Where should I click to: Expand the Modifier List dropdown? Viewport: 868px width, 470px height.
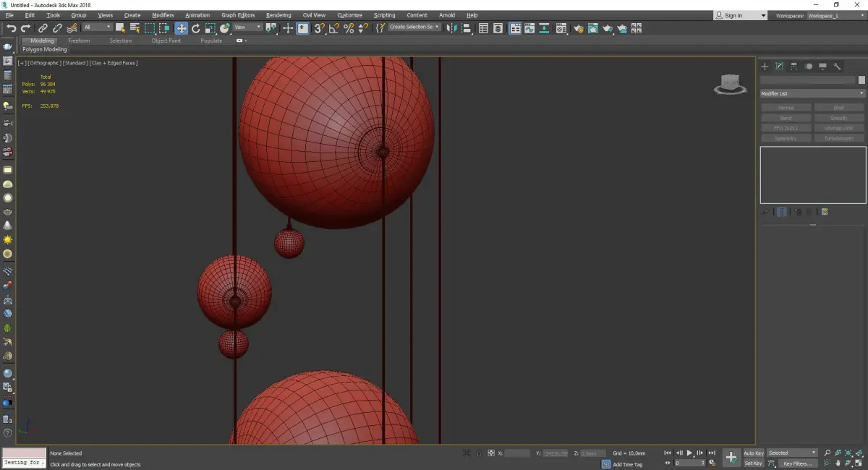coord(812,93)
